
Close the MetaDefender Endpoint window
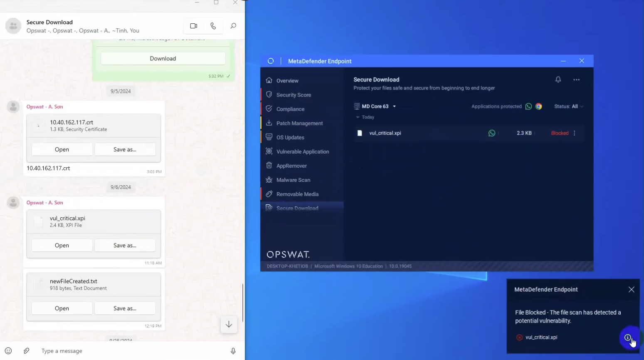pos(582,61)
